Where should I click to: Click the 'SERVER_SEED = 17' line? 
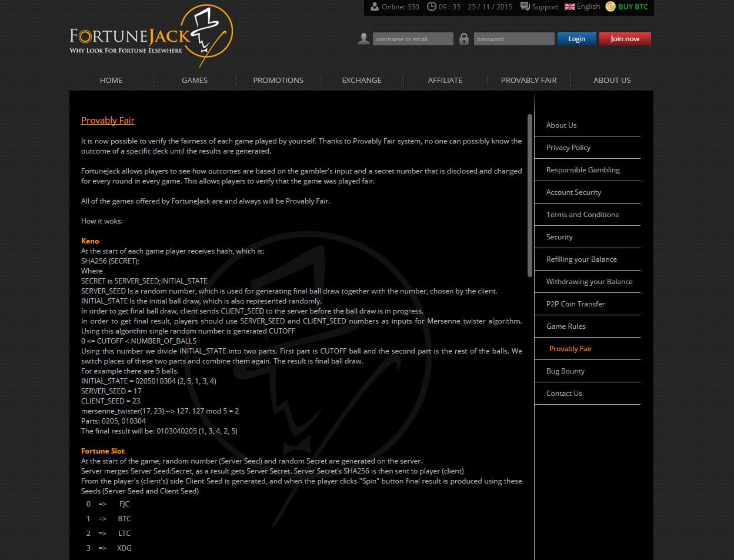coord(111,391)
